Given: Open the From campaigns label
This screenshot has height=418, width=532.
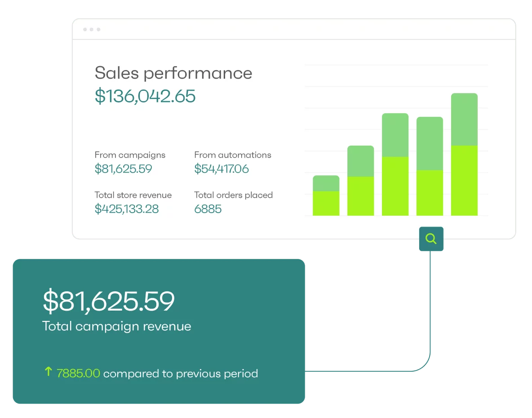Looking at the screenshot, I should click(x=130, y=155).
